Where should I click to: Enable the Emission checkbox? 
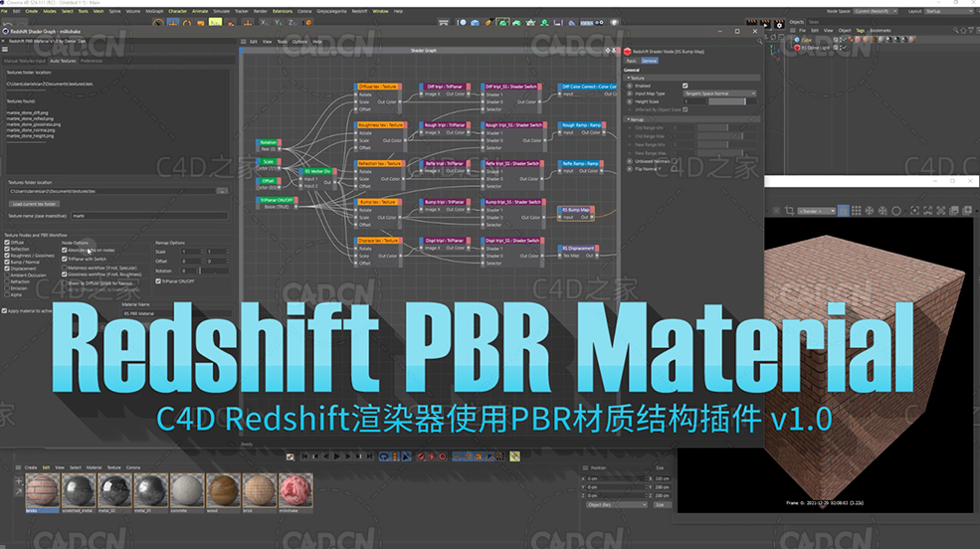coord(6,288)
